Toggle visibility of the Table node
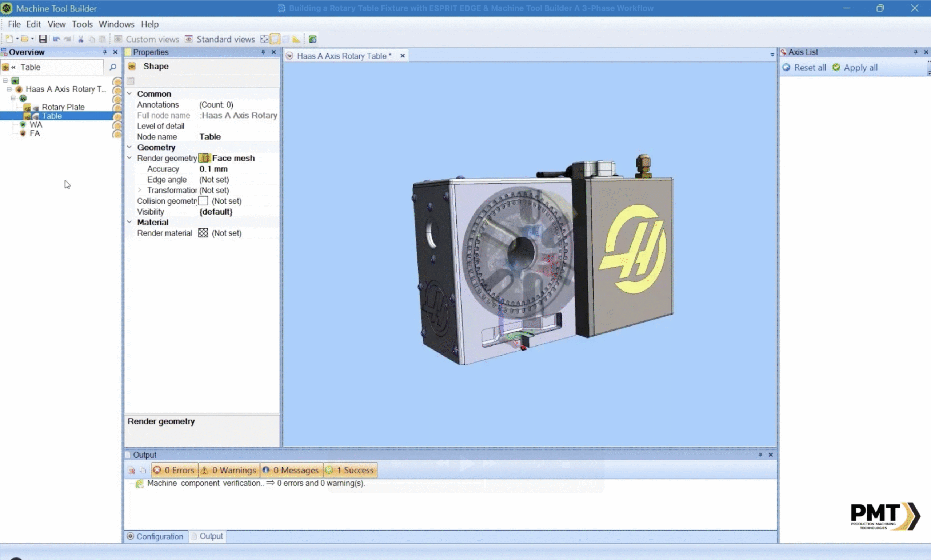The image size is (931, 560). click(117, 116)
